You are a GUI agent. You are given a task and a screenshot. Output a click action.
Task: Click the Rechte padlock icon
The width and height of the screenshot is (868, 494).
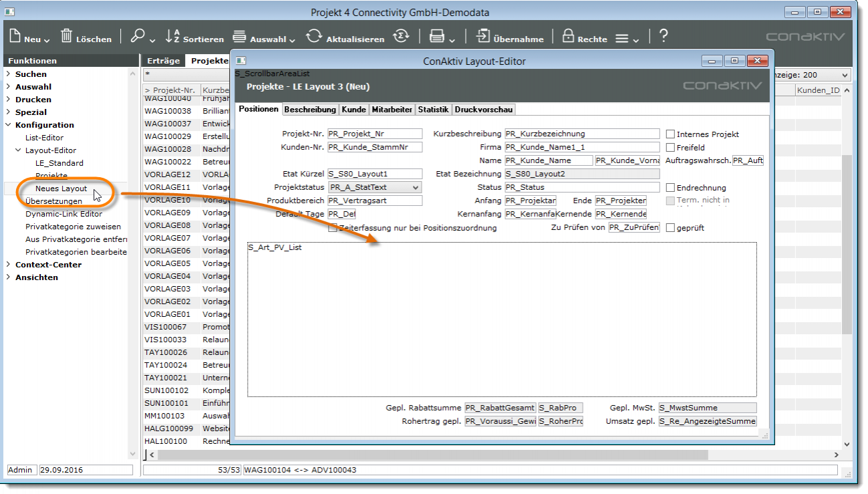click(568, 37)
